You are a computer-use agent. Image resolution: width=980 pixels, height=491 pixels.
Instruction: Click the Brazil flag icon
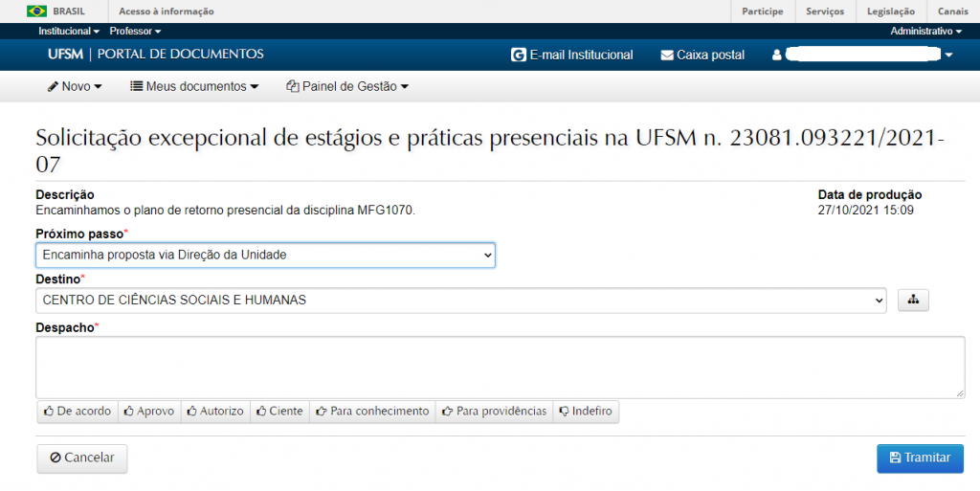pyautogui.click(x=37, y=11)
